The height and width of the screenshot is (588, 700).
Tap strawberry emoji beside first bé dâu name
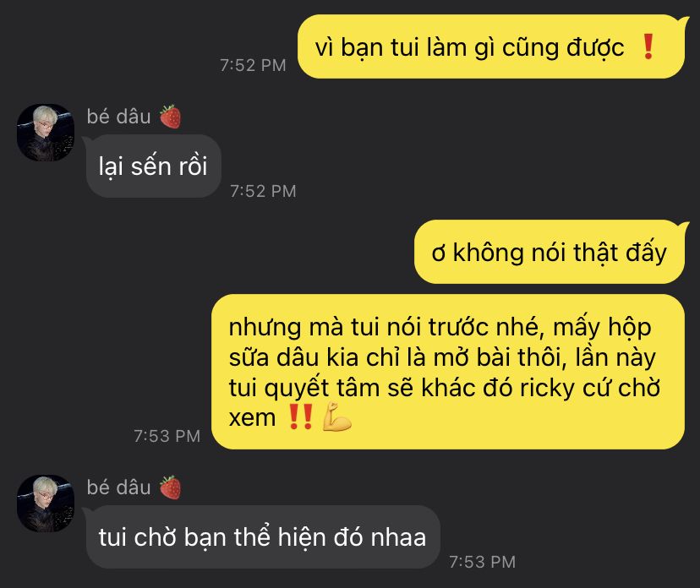tap(171, 117)
